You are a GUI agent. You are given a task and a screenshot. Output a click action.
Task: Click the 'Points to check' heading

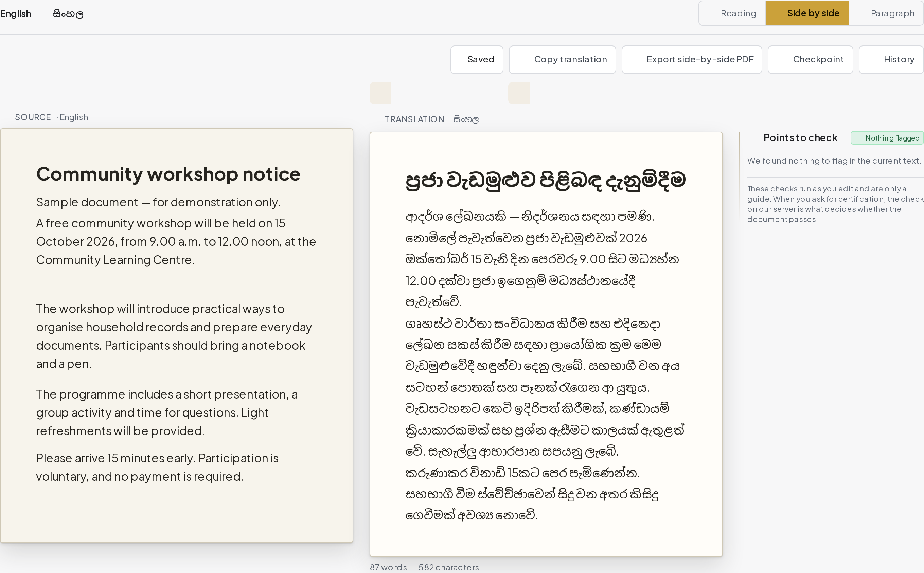click(x=800, y=137)
